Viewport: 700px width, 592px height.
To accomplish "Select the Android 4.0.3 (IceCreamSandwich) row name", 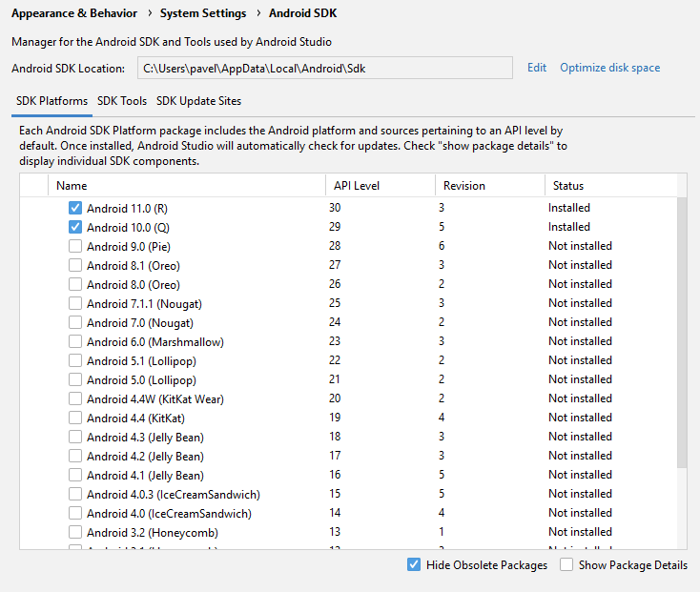I will tap(174, 495).
